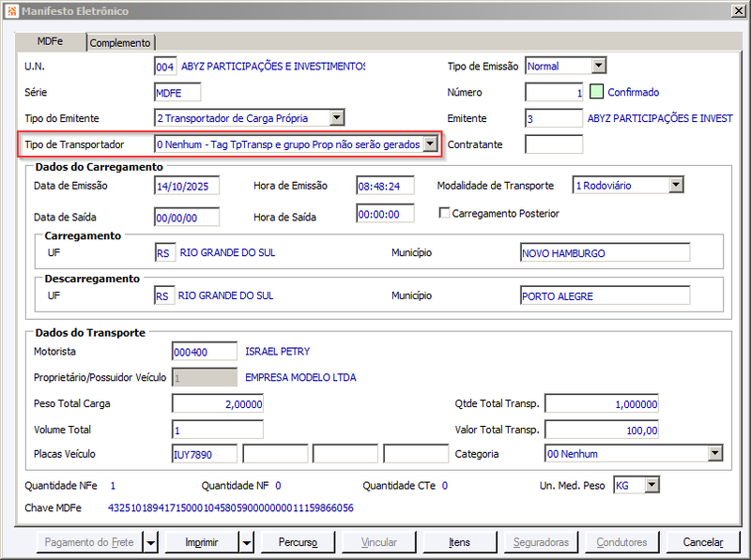Click the Data de Saída field
751x560 pixels.
pyautogui.click(x=187, y=217)
